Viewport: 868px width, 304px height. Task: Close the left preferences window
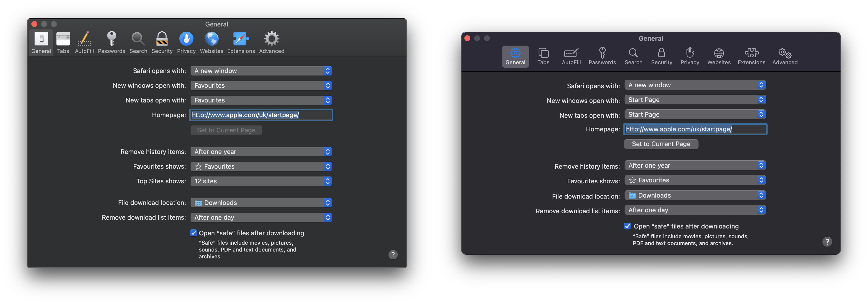point(34,24)
